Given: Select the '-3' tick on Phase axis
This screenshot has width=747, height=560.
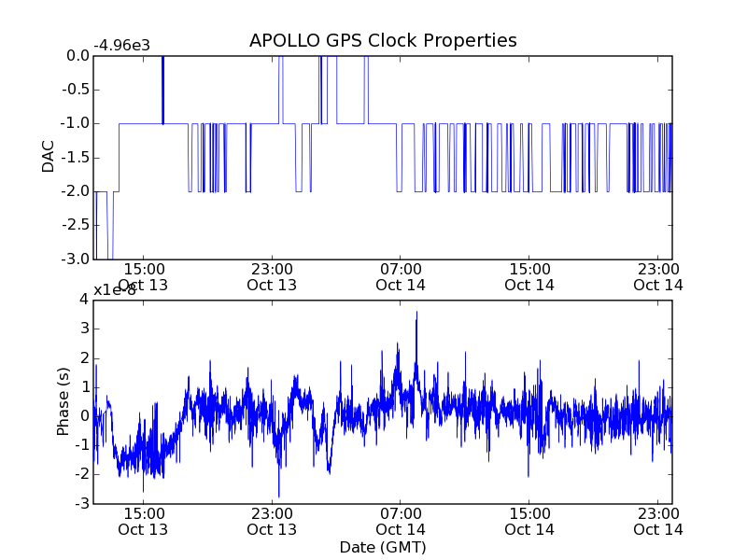Looking at the screenshot, I should click(82, 504).
